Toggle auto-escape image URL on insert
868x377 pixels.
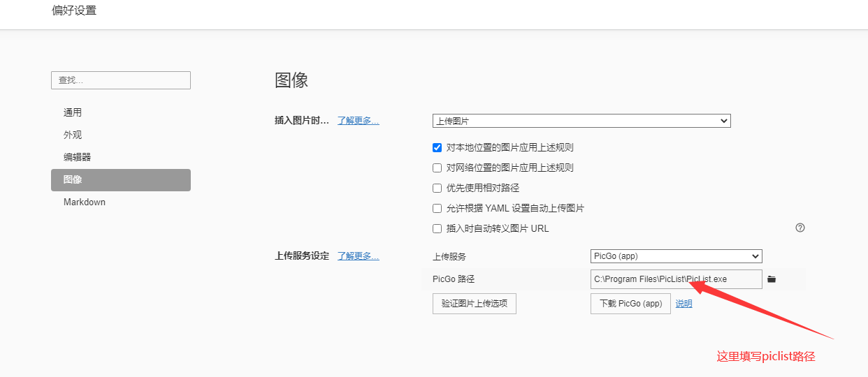pos(437,228)
